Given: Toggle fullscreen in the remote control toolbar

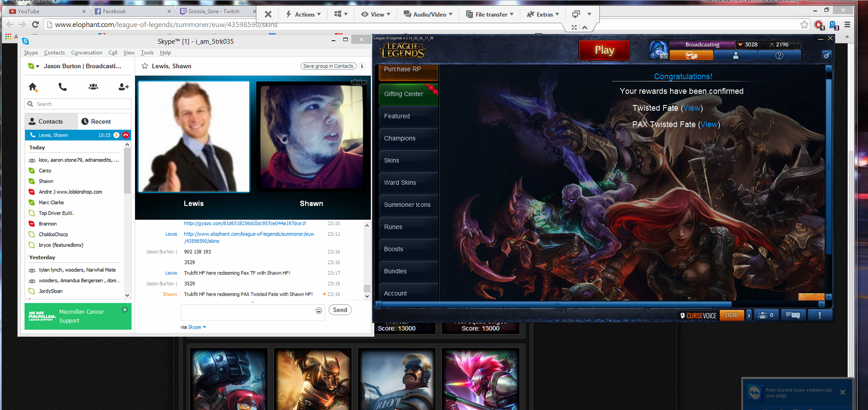Looking at the screenshot, I should [x=574, y=27].
